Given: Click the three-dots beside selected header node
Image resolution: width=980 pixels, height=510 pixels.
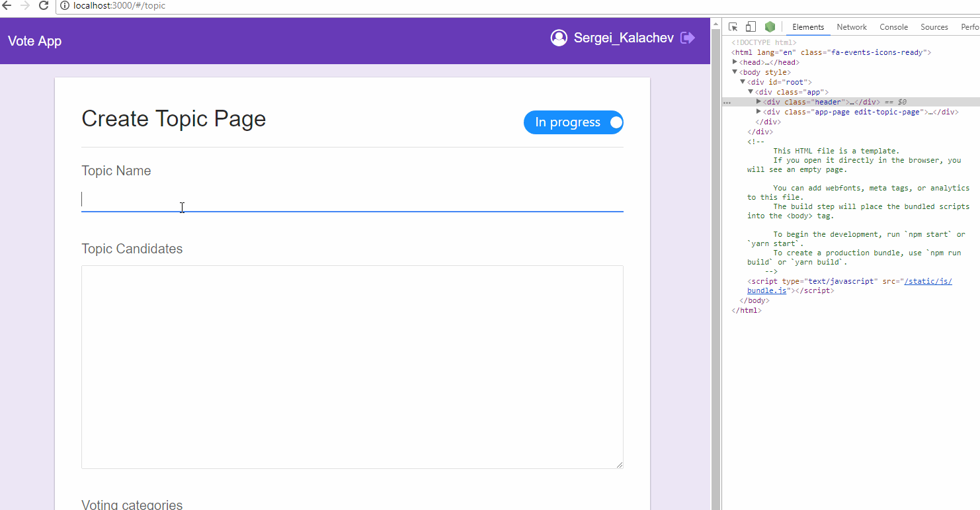Looking at the screenshot, I should pyautogui.click(x=727, y=103).
